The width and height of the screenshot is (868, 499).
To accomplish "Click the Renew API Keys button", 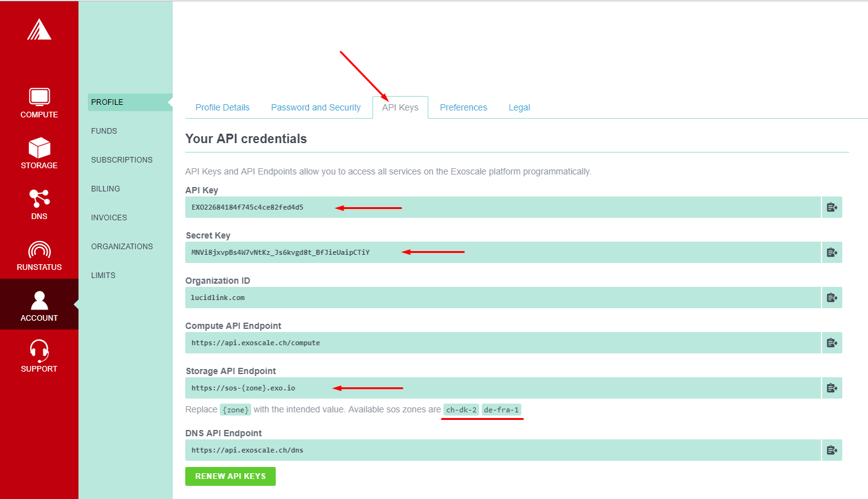I will pyautogui.click(x=231, y=476).
